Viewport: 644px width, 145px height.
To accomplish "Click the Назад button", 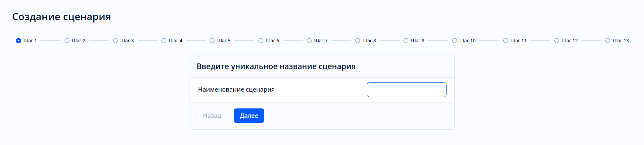I will (x=212, y=116).
